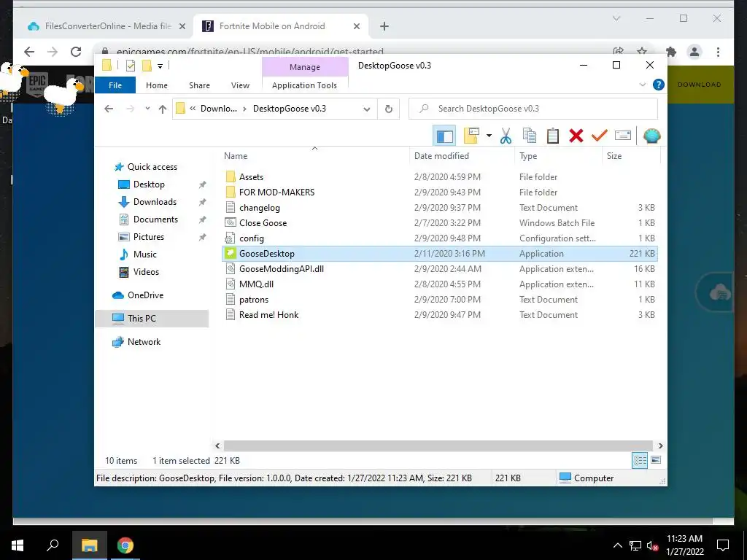Click the Downlo... breadcrumb segment
The image size is (747, 560).
click(x=219, y=109)
